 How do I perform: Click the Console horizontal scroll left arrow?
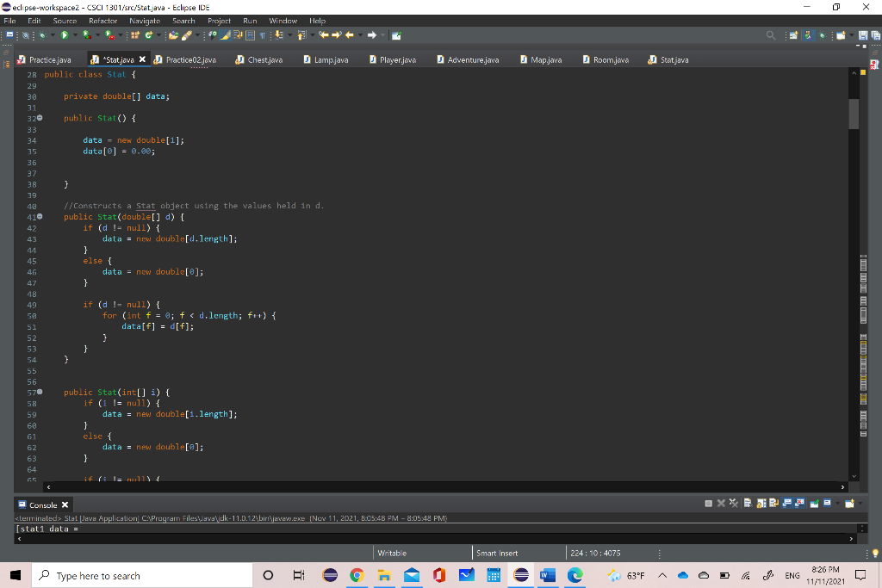tap(20, 539)
